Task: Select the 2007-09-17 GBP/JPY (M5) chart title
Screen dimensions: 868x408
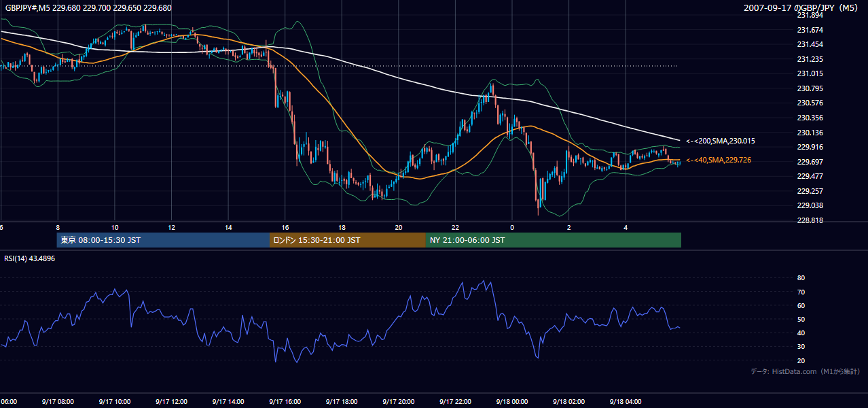Action: click(802, 8)
